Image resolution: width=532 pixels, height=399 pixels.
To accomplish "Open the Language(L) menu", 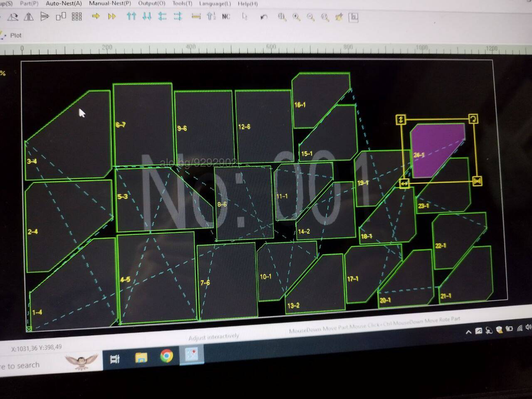I will (x=215, y=4).
